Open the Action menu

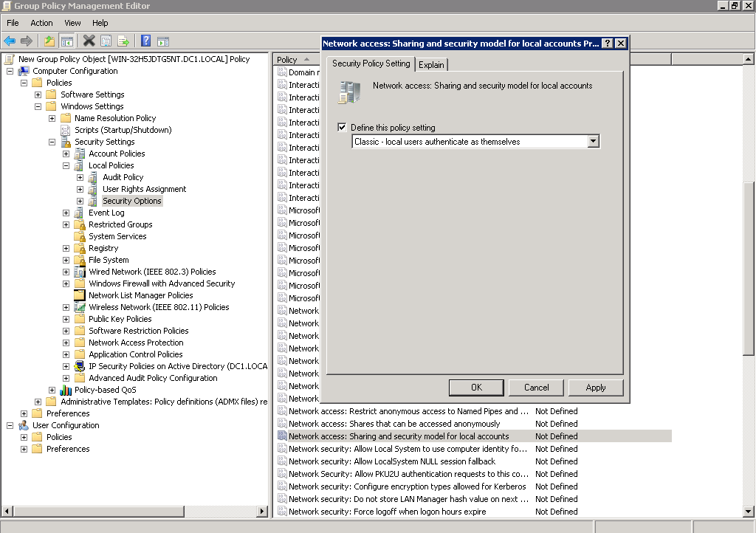41,23
